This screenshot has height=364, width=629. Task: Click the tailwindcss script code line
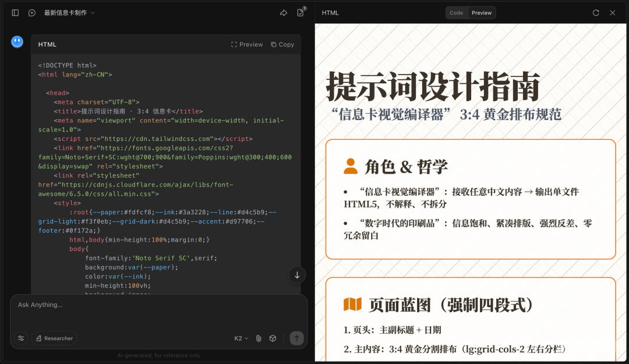pos(153,139)
